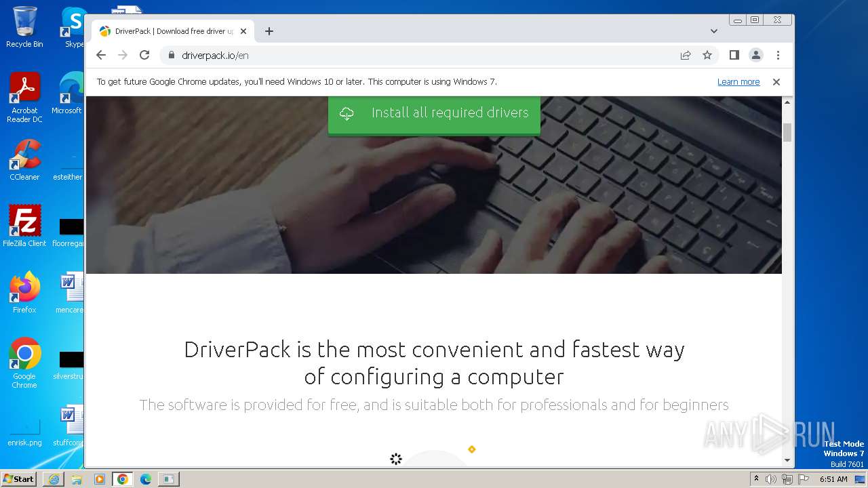Show hidden tray icons arrow
868x488 pixels.
click(756, 479)
